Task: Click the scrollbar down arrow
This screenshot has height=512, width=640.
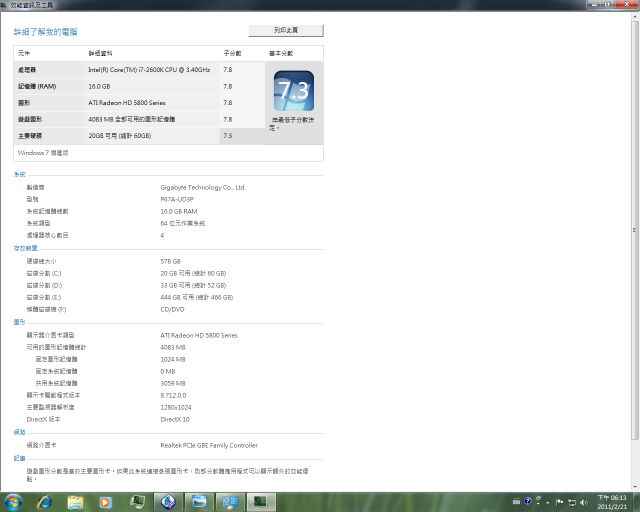Action: pyautogui.click(x=635, y=487)
